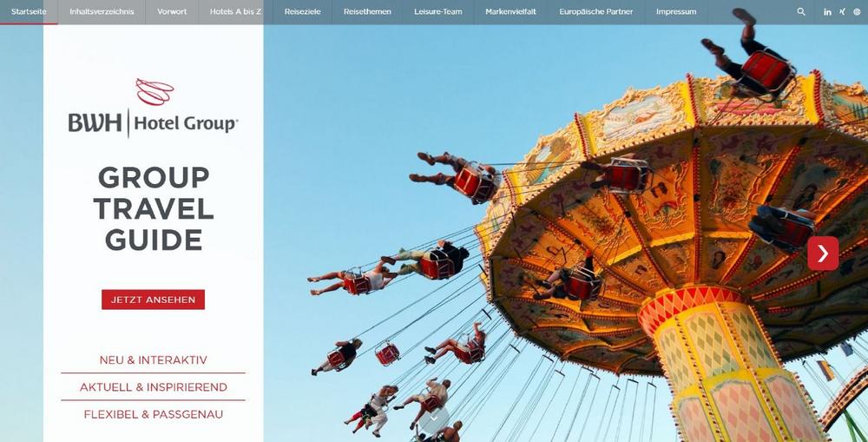The width and height of the screenshot is (868, 442).
Task: Select the Vorwort menu item
Action: [x=172, y=11]
